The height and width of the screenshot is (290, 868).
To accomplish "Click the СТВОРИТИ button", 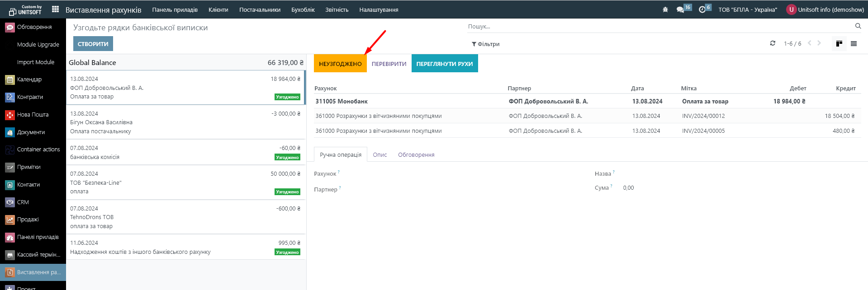I will (x=93, y=44).
